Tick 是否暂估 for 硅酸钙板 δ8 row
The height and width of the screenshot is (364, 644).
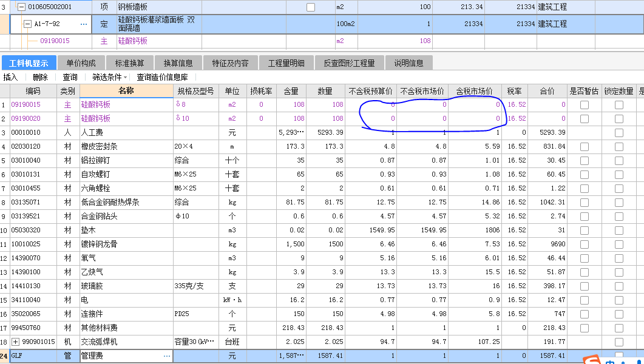[x=585, y=105]
